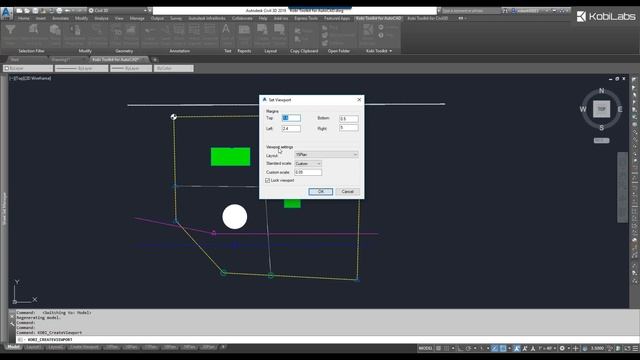
Task: Click the Right margin input field
Action: tap(349, 128)
